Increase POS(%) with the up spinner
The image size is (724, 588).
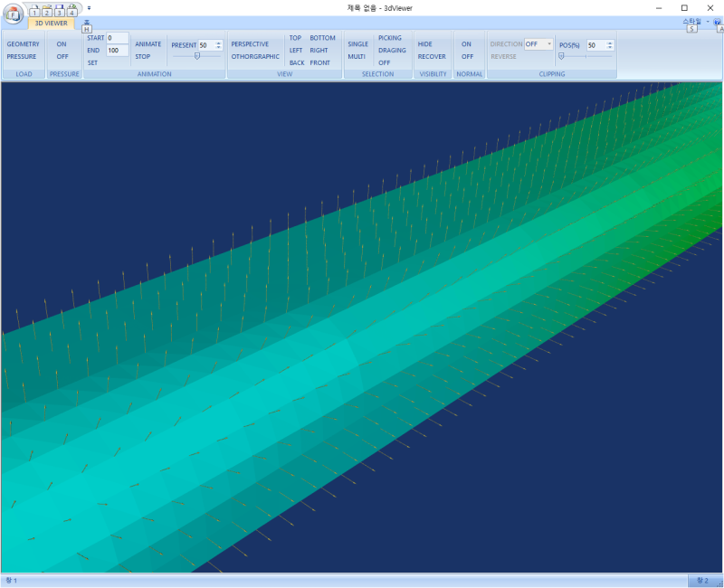[x=610, y=43]
